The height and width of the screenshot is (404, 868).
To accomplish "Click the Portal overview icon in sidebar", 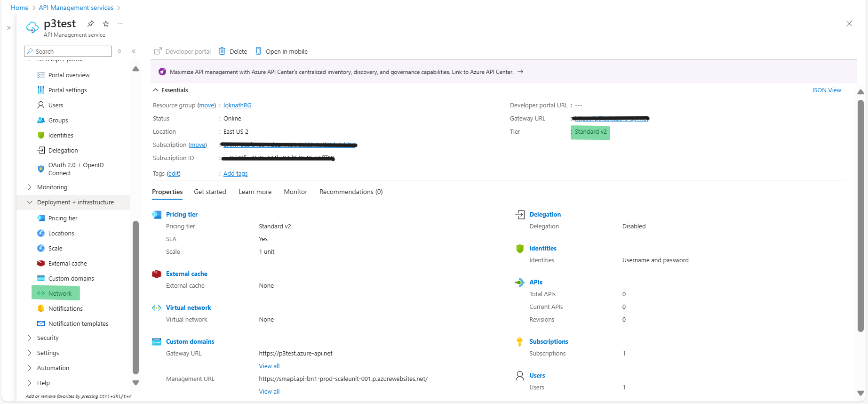I will (41, 75).
